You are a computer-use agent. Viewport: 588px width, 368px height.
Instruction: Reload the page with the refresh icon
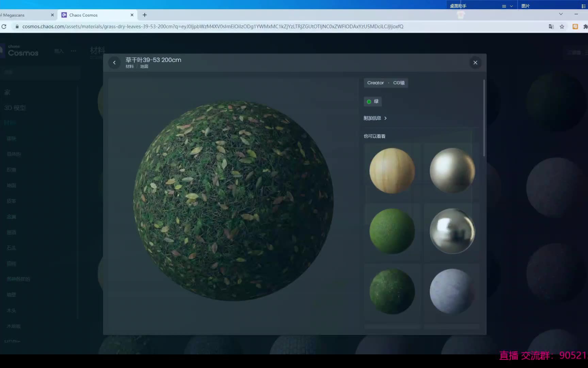click(4, 27)
